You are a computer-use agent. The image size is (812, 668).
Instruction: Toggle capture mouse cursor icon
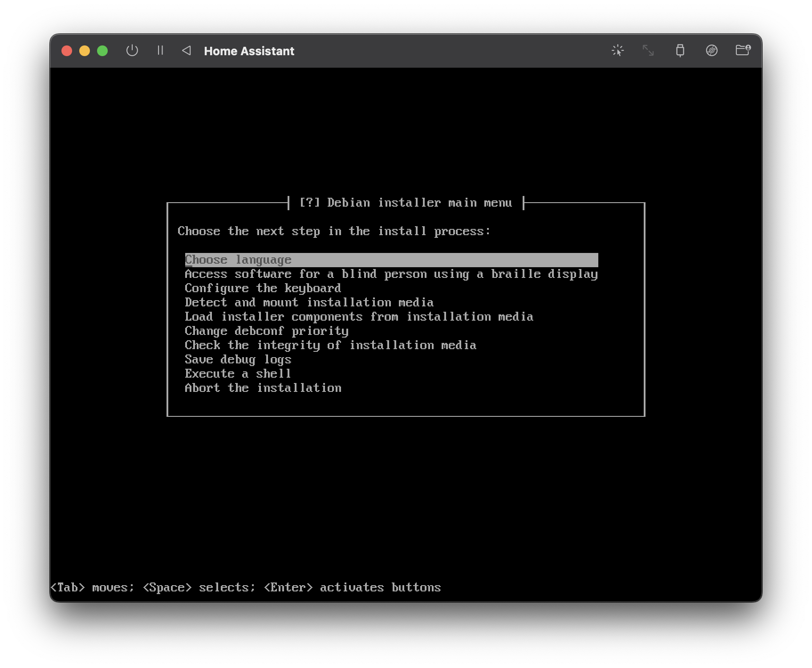[x=617, y=51]
